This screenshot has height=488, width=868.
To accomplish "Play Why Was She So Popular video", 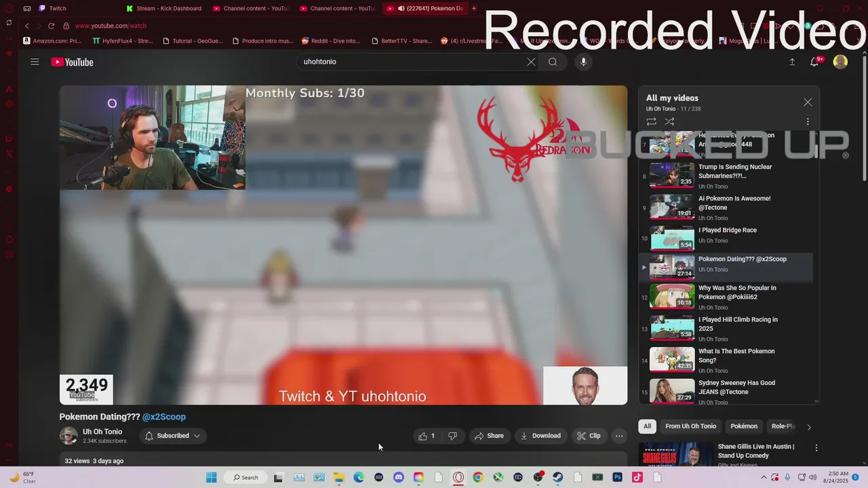I will pos(726,297).
